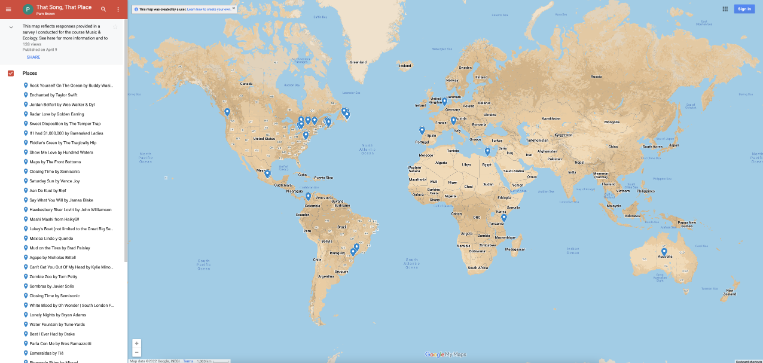Click the map pin over Italy
This screenshot has width=763, height=363.
(x=454, y=121)
